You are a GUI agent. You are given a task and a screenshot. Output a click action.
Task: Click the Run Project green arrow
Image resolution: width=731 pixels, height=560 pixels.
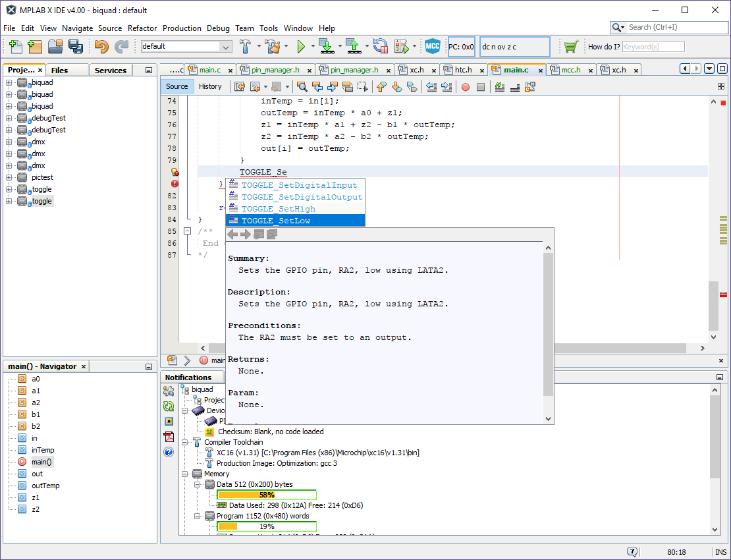point(301,46)
